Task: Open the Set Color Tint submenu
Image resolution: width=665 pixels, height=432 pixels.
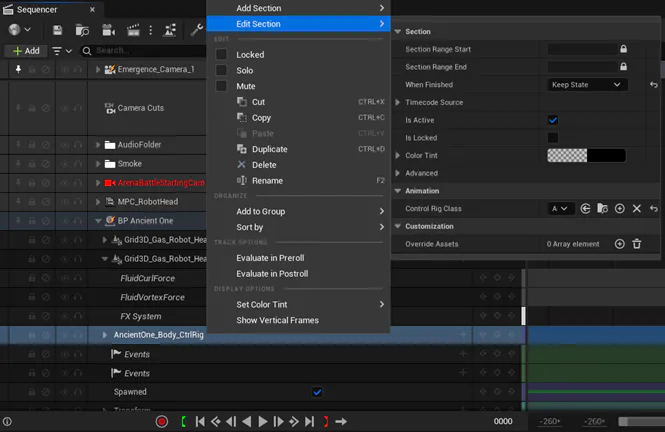Action: 298,304
